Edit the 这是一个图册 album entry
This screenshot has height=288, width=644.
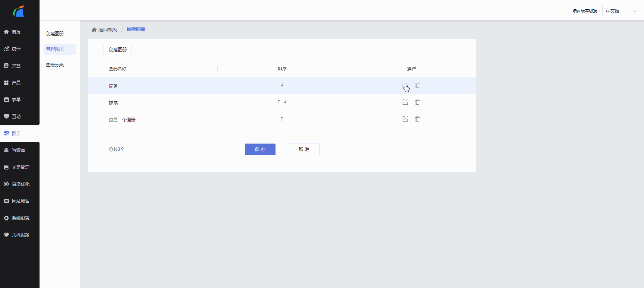pyautogui.click(x=405, y=119)
